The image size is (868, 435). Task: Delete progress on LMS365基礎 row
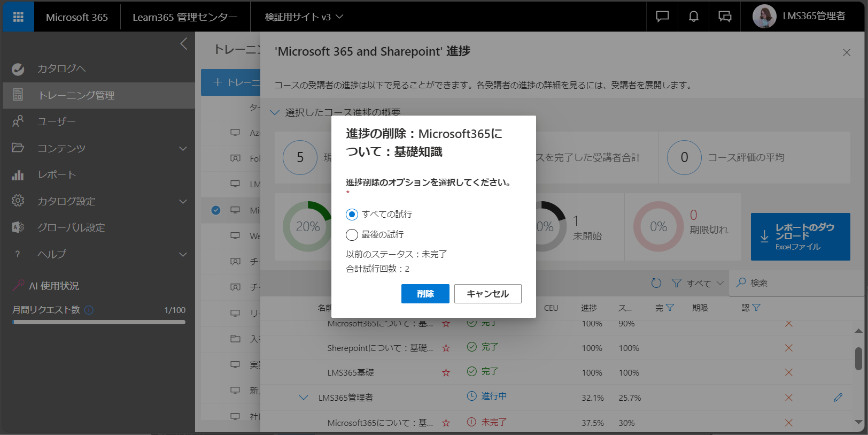click(x=788, y=372)
